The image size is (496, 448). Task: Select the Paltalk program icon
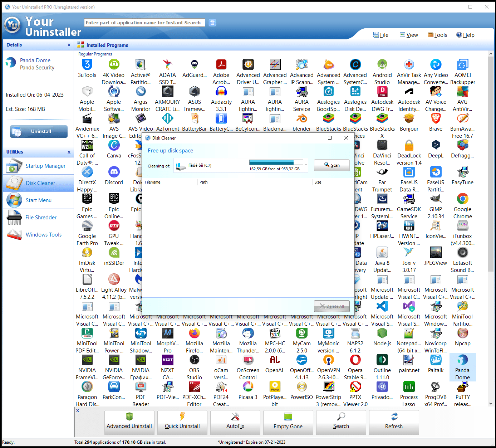click(436, 360)
